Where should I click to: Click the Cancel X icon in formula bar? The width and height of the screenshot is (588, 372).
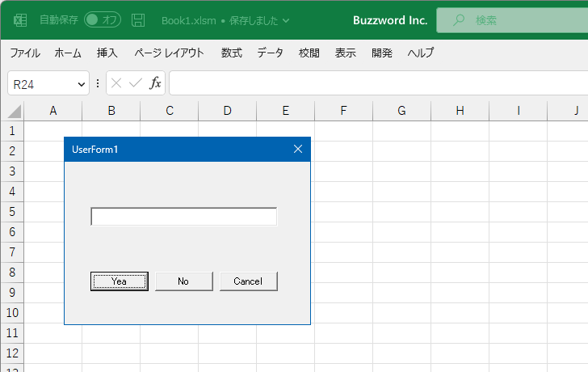(116, 83)
